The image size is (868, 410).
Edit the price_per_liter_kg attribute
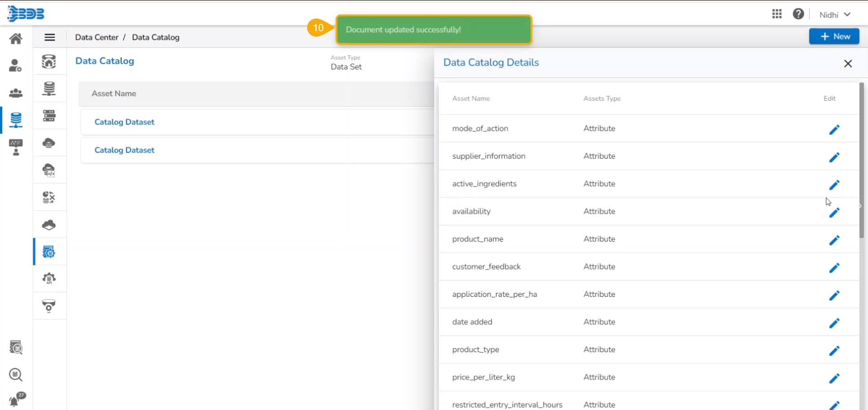[834, 378]
